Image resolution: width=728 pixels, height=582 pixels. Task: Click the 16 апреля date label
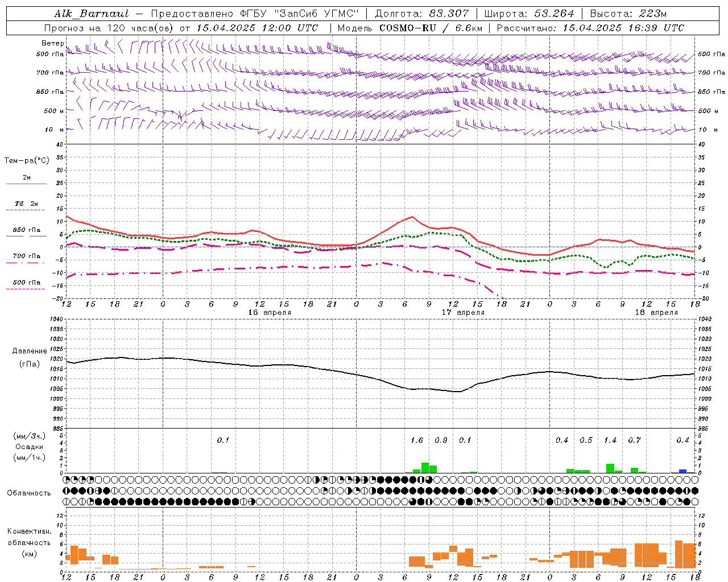pyautogui.click(x=270, y=313)
